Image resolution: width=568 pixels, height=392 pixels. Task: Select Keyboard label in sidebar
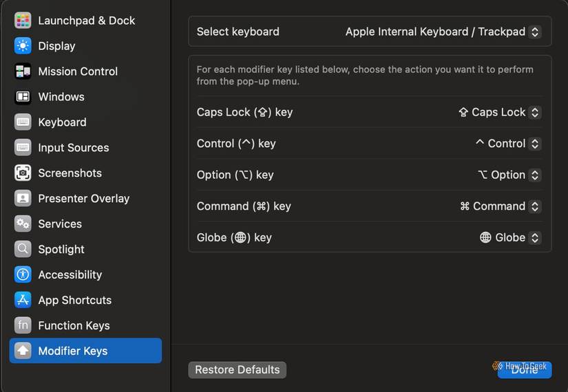tap(62, 122)
